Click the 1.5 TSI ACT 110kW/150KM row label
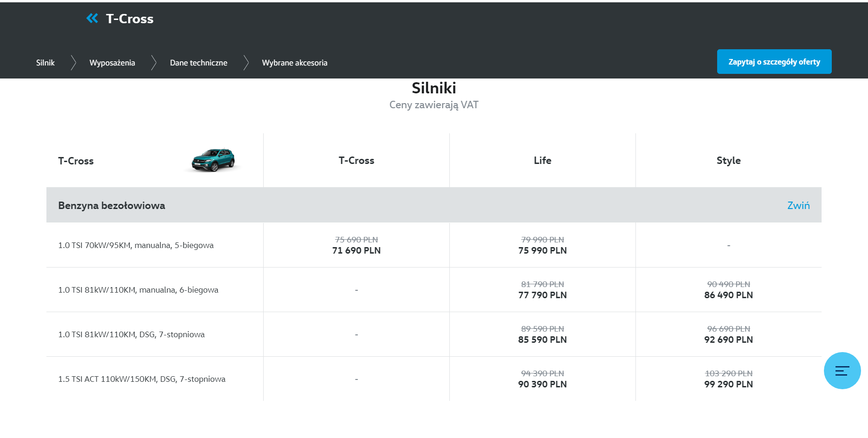 pos(142,379)
